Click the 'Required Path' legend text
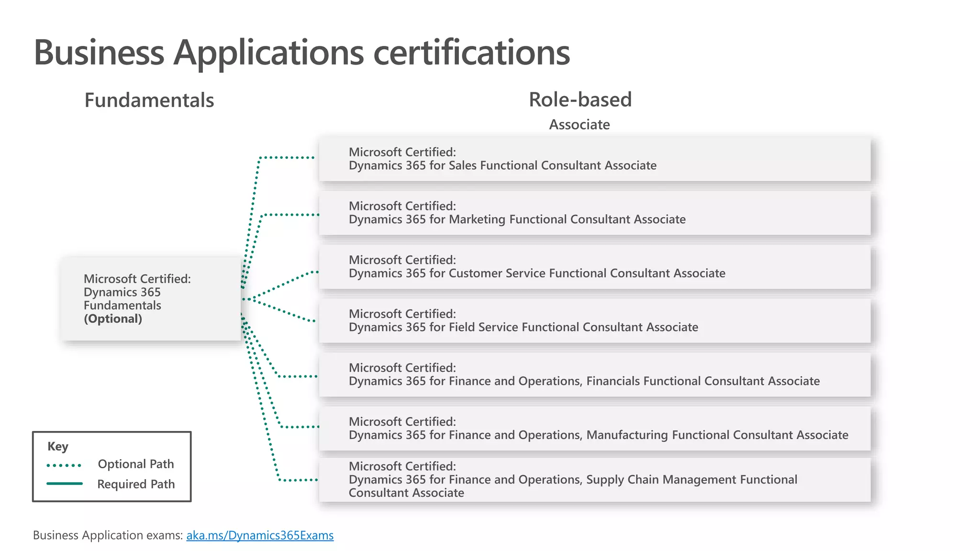The width and height of the screenshot is (980, 551). tap(136, 484)
